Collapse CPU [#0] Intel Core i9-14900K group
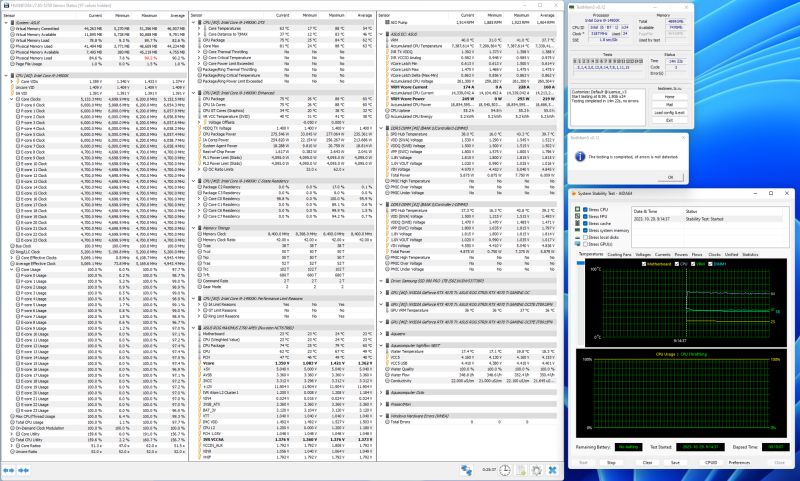The width and height of the screenshot is (800, 481). (x=6, y=75)
